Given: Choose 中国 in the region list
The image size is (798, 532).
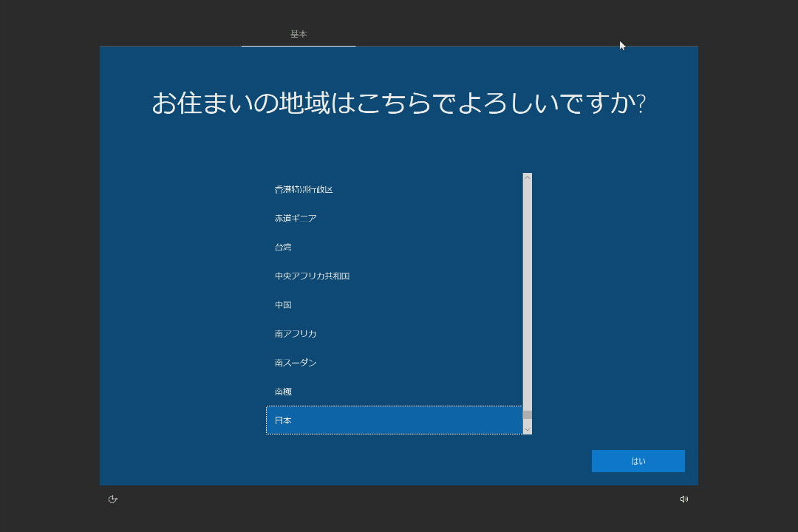Looking at the screenshot, I should [x=395, y=305].
